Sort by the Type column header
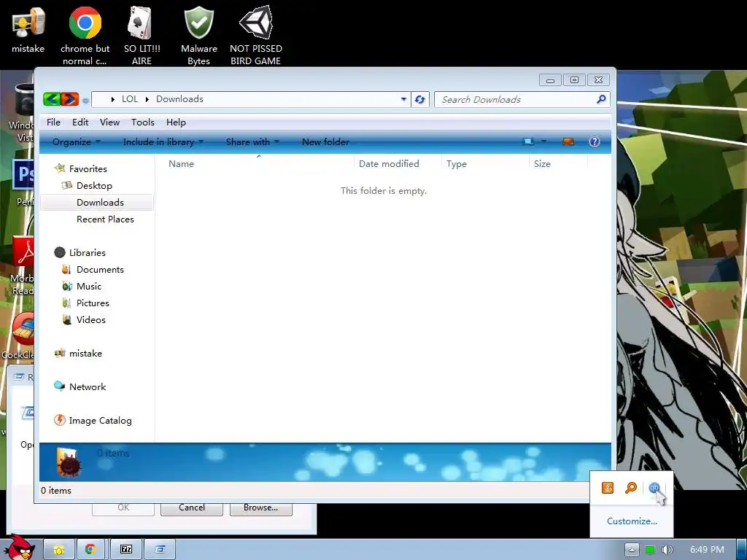This screenshot has width=747, height=560. pyautogui.click(x=485, y=163)
